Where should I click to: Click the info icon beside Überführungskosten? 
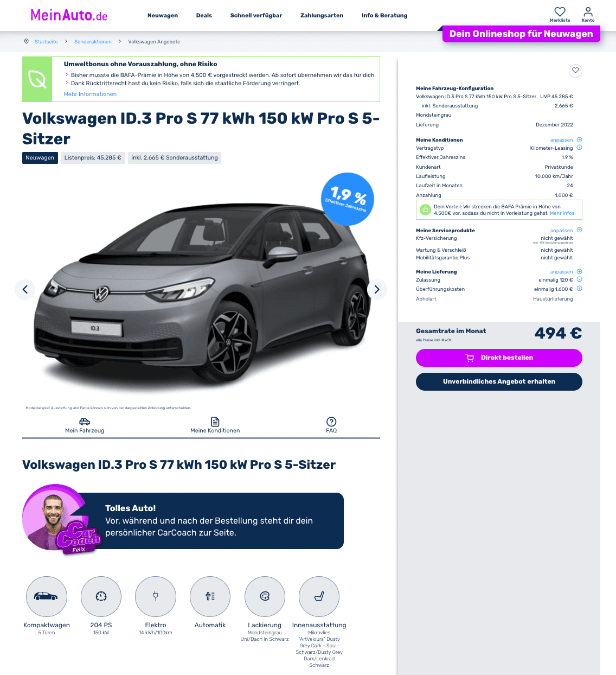(x=579, y=289)
